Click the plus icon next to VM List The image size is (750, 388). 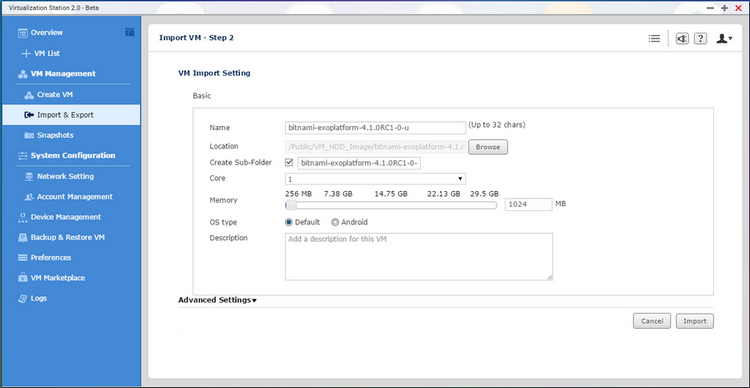coord(26,54)
